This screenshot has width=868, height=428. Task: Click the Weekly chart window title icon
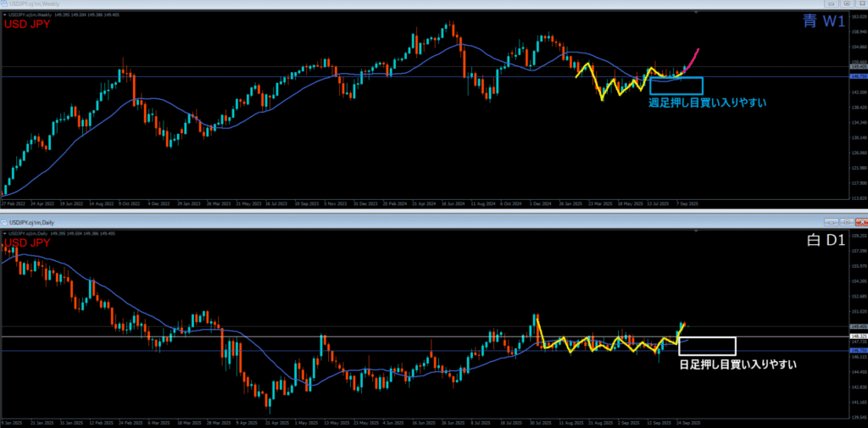click(x=5, y=5)
